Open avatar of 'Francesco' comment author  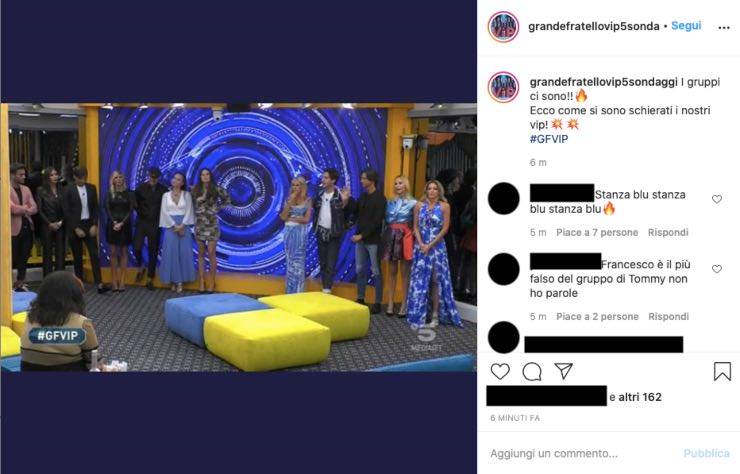(x=503, y=269)
